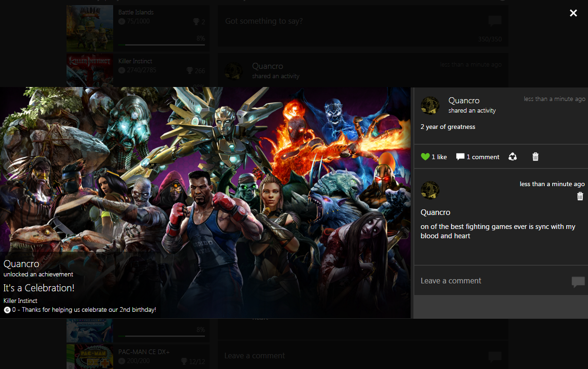
Task: Like the post via green heart icon
Action: click(x=425, y=157)
